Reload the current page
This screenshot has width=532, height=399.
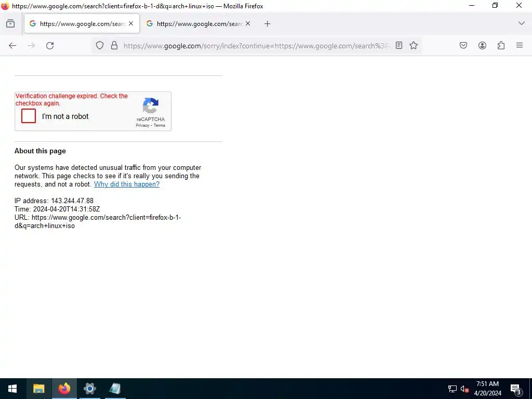50,46
